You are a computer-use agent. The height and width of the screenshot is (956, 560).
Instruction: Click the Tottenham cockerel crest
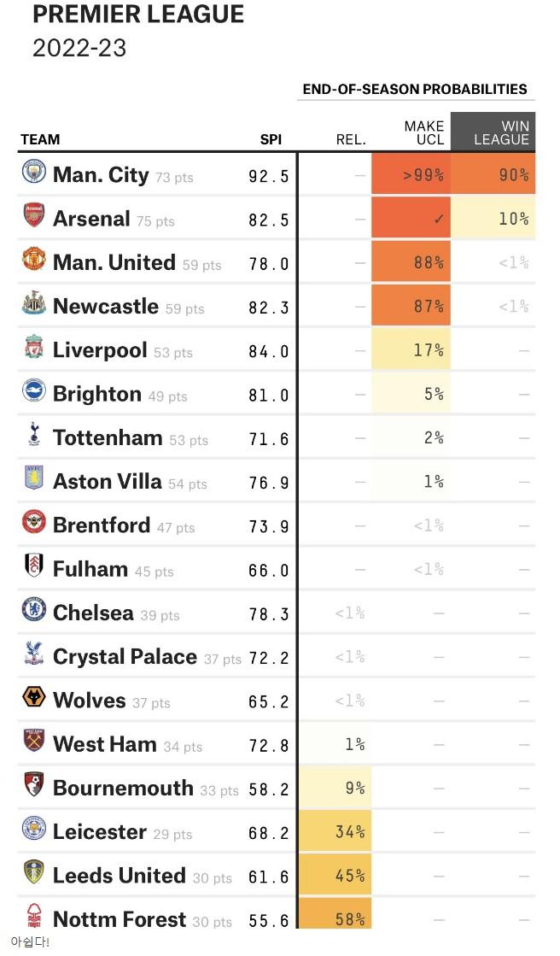tap(34, 434)
